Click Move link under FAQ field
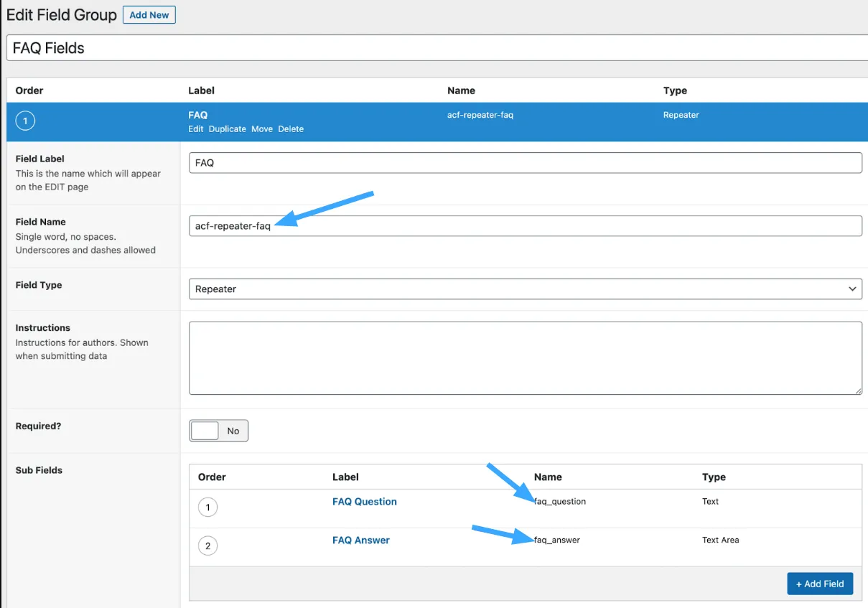This screenshot has width=868, height=608. [262, 129]
